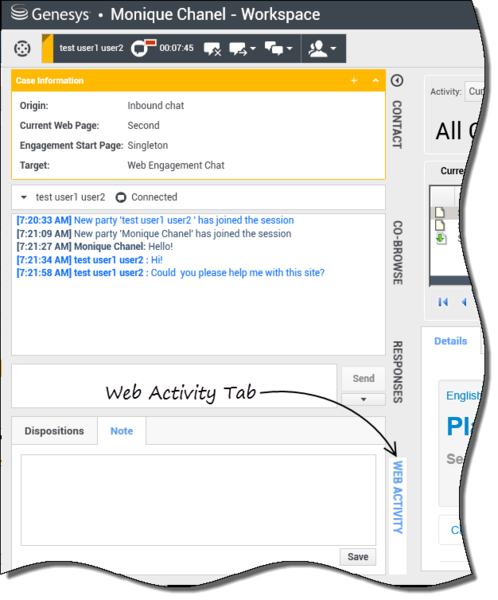Click the chat timer 00:07:45

tap(176, 48)
